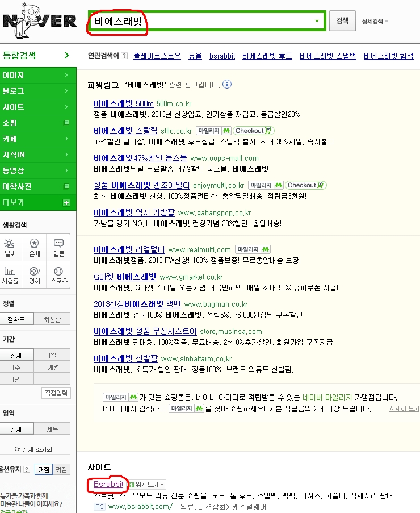Click the PC label by www.bsrabbit.com
Viewport: 420px width, 513px height.
pyautogui.click(x=100, y=507)
